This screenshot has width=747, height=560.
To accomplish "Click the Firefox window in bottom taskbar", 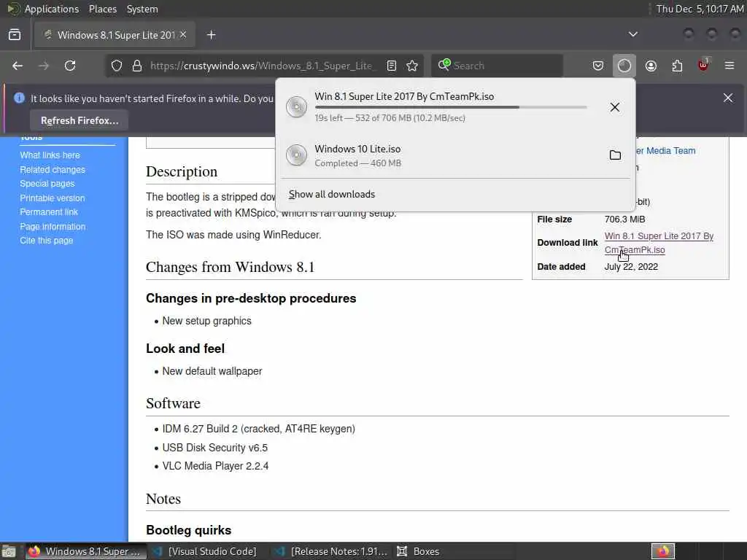I will (x=87, y=551).
